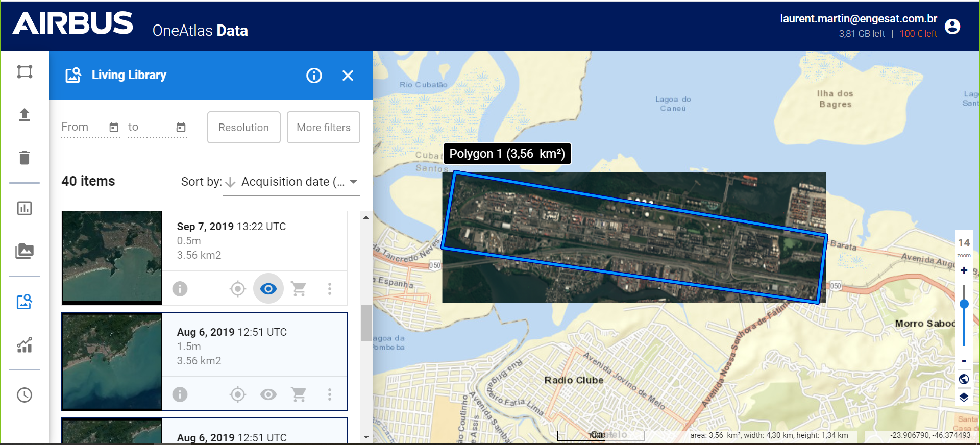Add Sep 7, 2019 image to cart
Screen dimensions: 980x445
299,289
